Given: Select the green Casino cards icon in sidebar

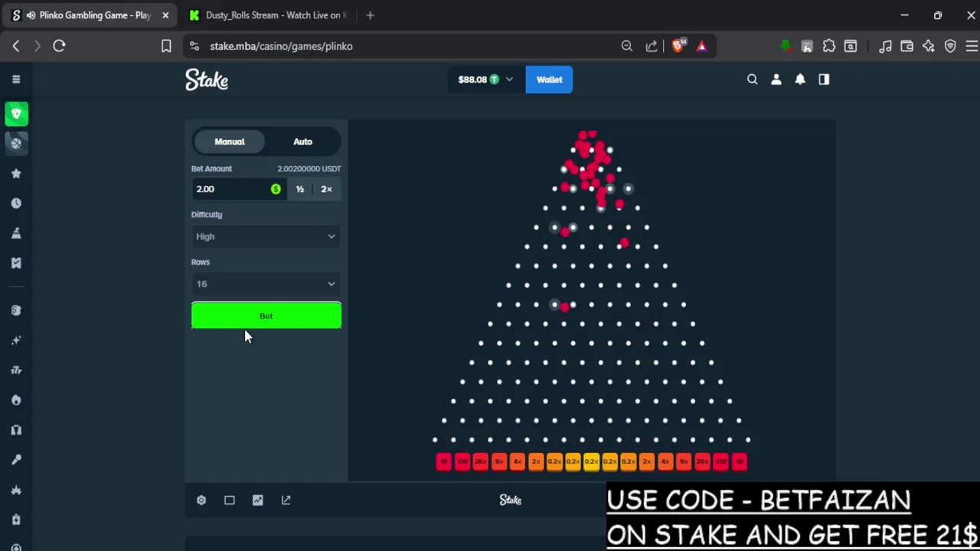Looking at the screenshot, I should pos(16,113).
